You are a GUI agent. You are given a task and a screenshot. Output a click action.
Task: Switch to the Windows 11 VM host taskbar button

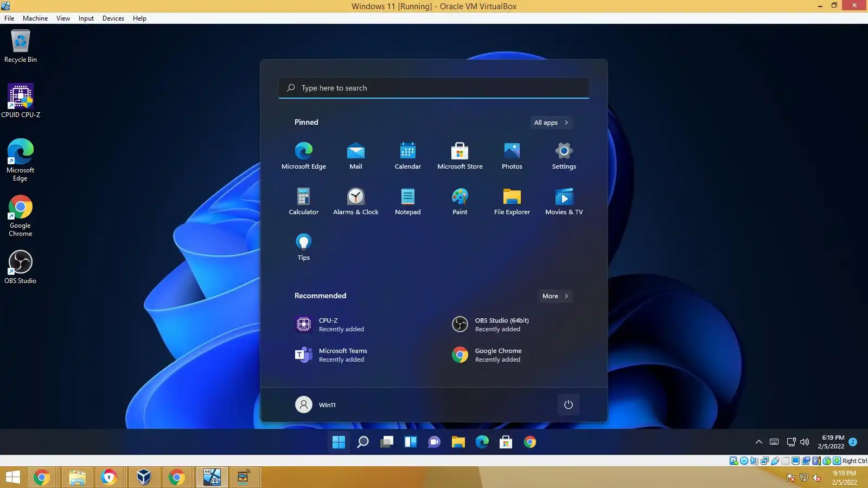(212, 477)
